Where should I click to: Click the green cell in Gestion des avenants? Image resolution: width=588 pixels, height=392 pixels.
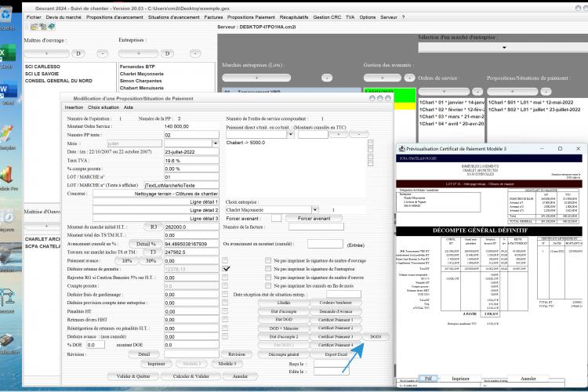click(389, 96)
